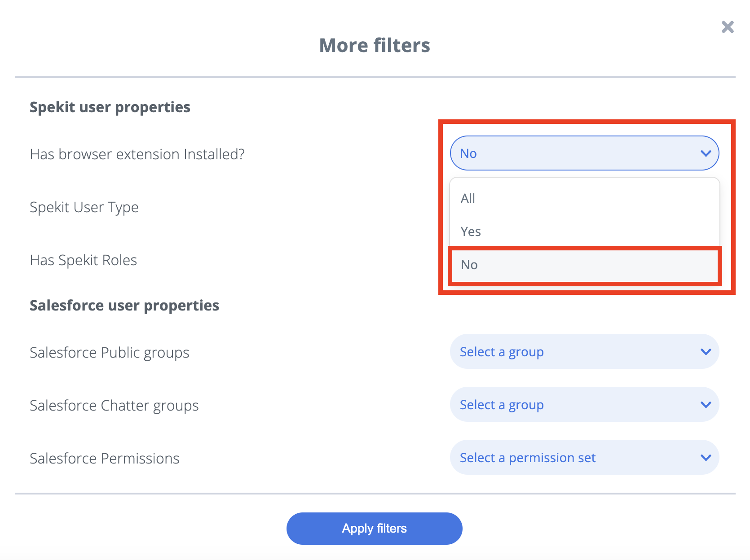Click the "Spekit user properties" section heading
This screenshot has width=750, height=560.
point(110,108)
